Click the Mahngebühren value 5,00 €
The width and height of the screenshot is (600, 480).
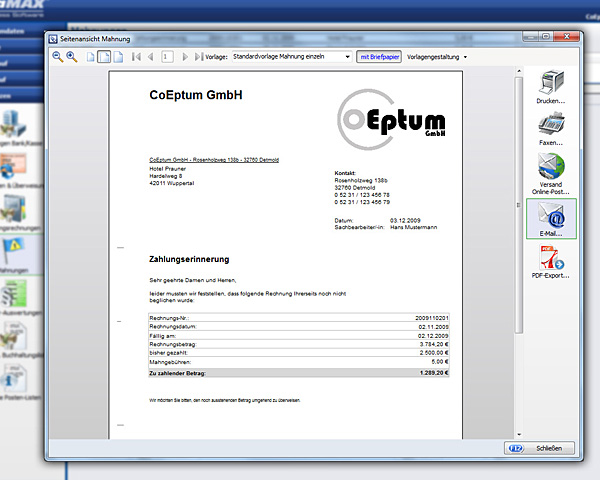pyautogui.click(x=440, y=362)
